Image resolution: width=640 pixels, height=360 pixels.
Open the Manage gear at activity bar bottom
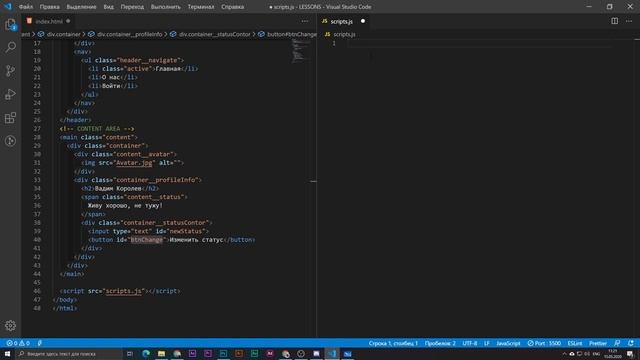click(x=11, y=325)
